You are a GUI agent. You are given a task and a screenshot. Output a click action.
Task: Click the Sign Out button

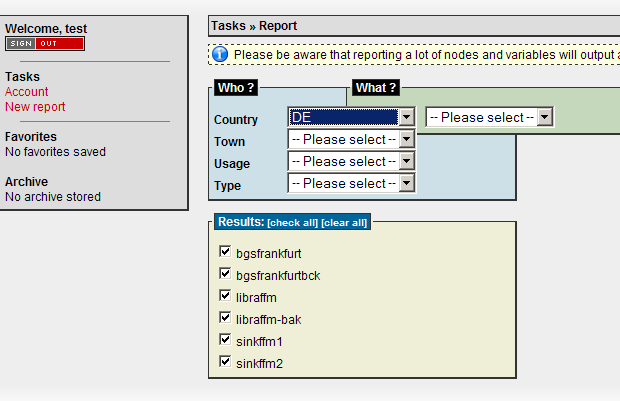click(45, 44)
